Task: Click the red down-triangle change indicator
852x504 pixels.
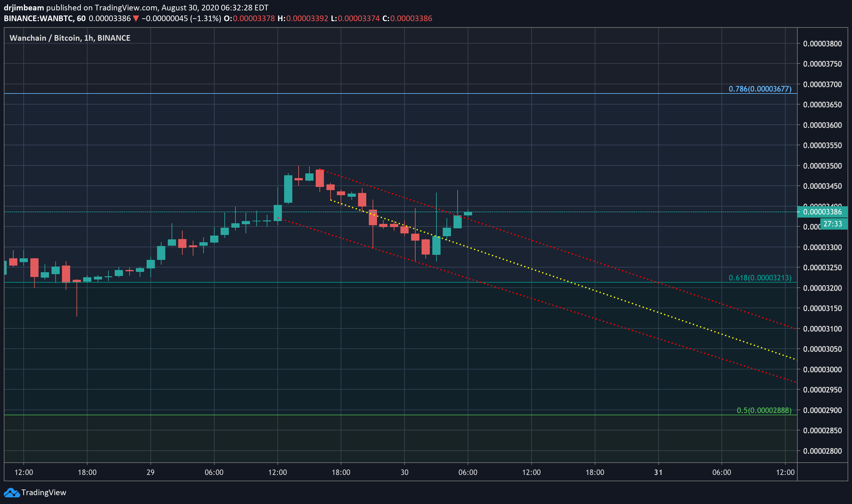Action: coord(136,19)
